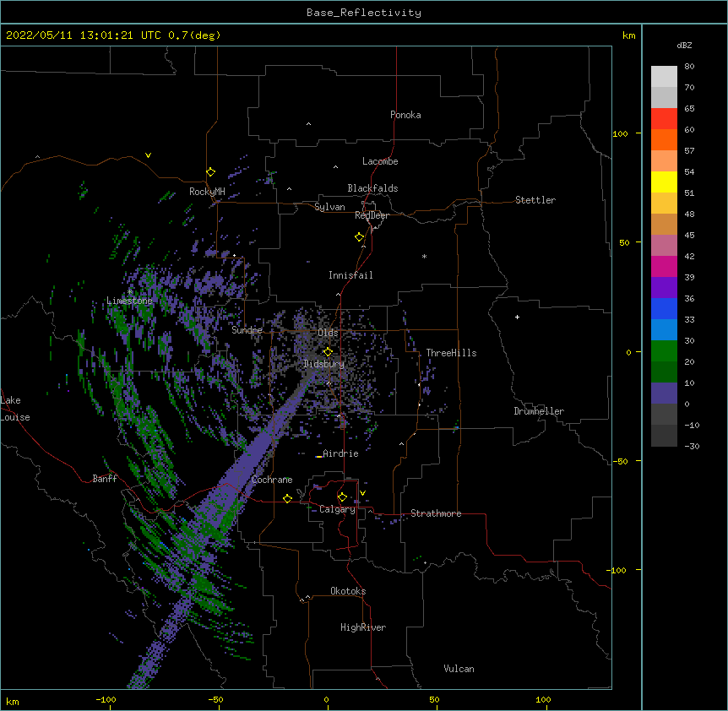Click the Stettler label

pyautogui.click(x=535, y=200)
